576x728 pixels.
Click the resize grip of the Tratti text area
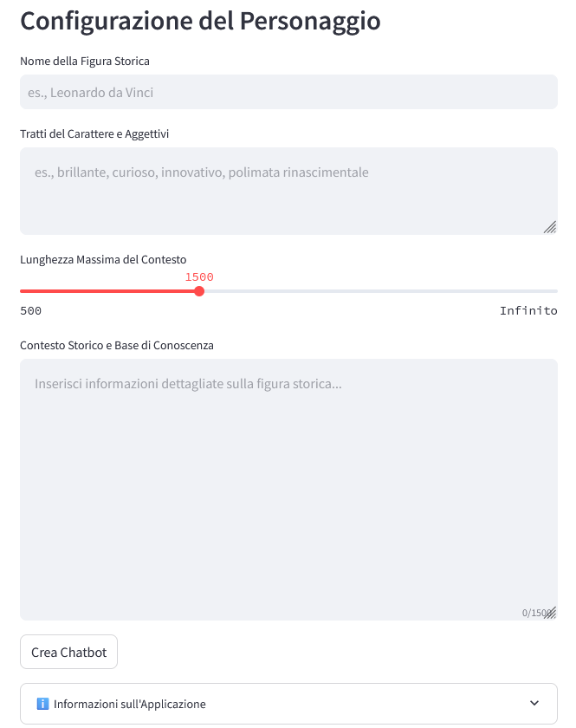549,227
